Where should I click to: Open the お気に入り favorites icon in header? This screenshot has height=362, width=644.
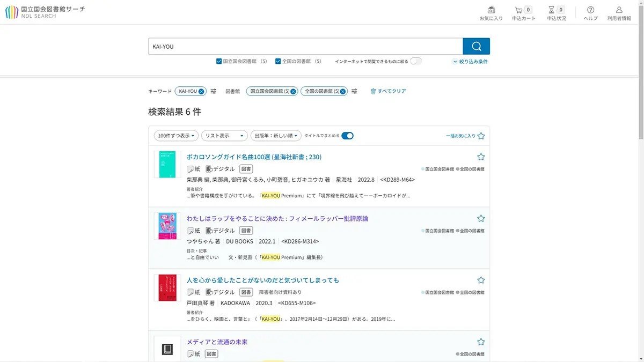pos(491,10)
